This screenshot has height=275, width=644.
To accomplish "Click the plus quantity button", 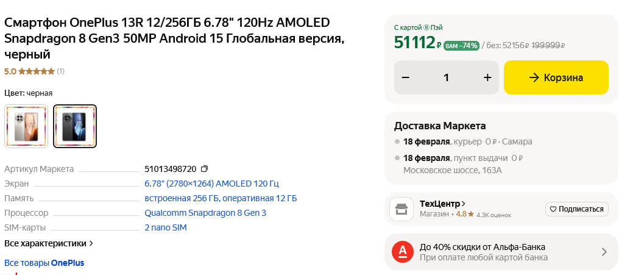I will tap(487, 77).
